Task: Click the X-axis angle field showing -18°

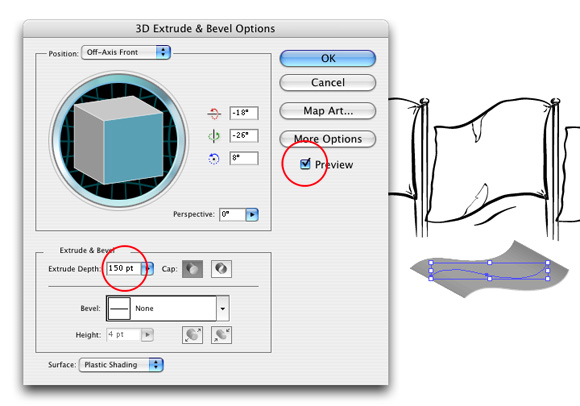Action: (244, 113)
